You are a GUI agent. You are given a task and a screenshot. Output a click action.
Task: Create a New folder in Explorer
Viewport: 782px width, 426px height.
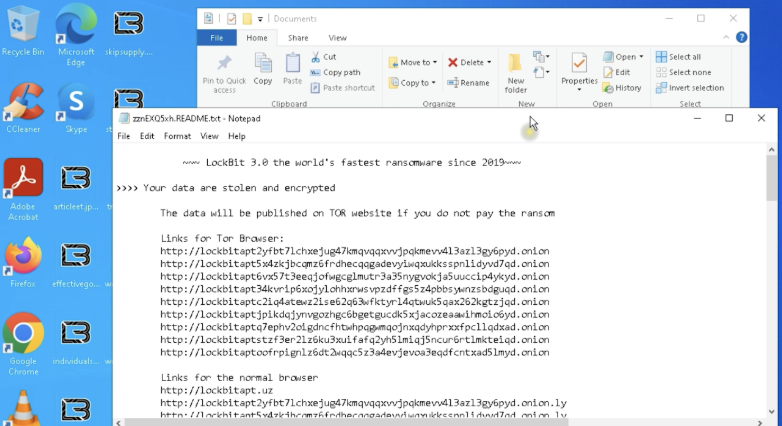515,73
